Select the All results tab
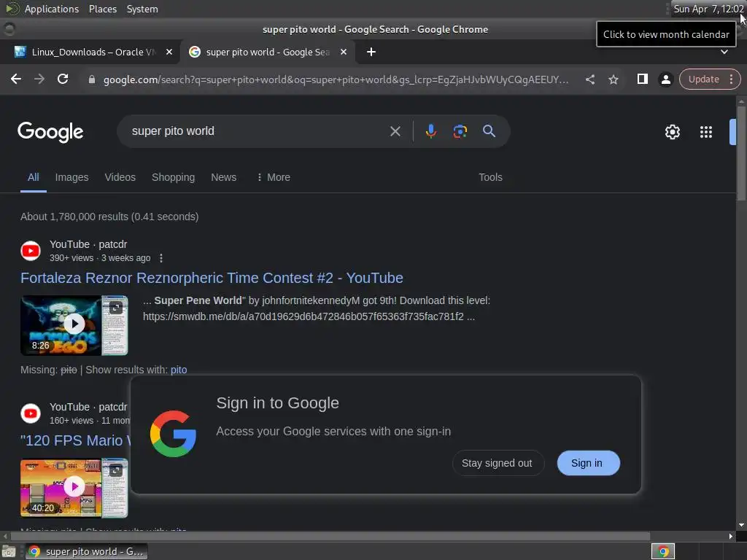 (34, 177)
